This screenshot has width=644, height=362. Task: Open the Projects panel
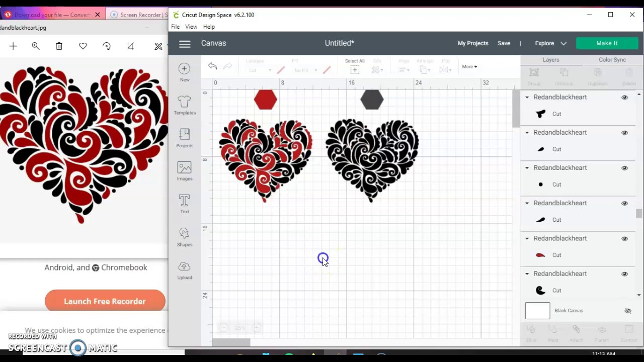click(185, 138)
